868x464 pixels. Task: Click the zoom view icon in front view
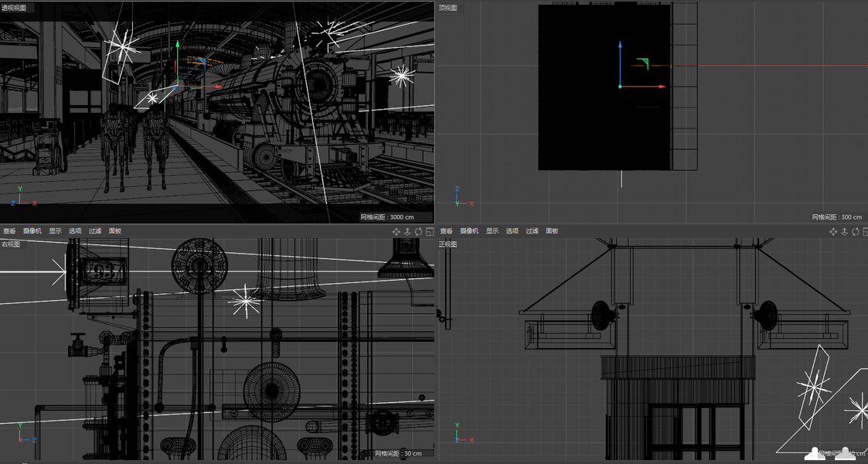844,231
